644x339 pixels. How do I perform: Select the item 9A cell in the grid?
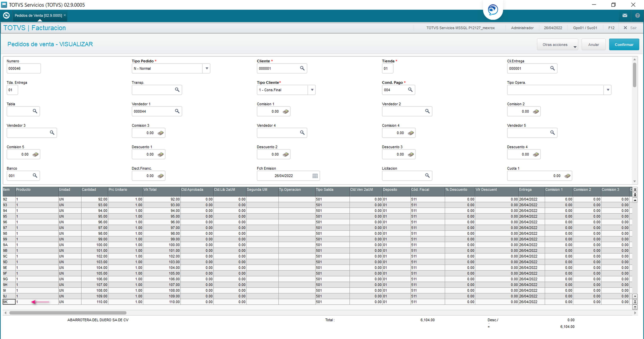9,245
